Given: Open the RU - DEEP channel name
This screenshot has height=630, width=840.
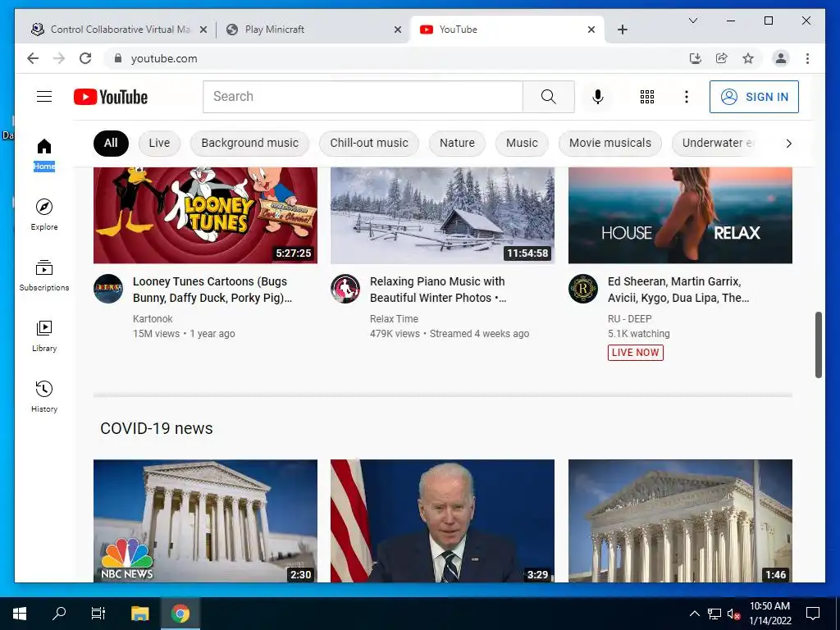Looking at the screenshot, I should tap(629, 319).
